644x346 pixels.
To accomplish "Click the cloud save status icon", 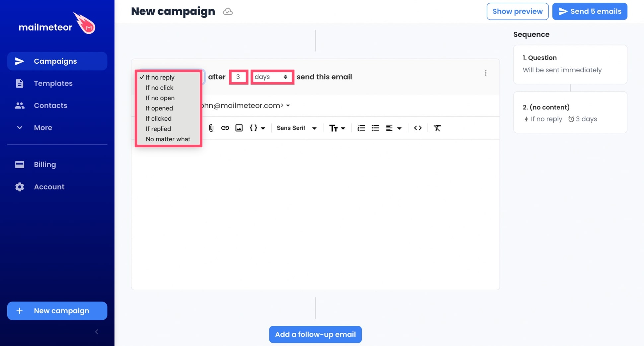I will [x=228, y=12].
